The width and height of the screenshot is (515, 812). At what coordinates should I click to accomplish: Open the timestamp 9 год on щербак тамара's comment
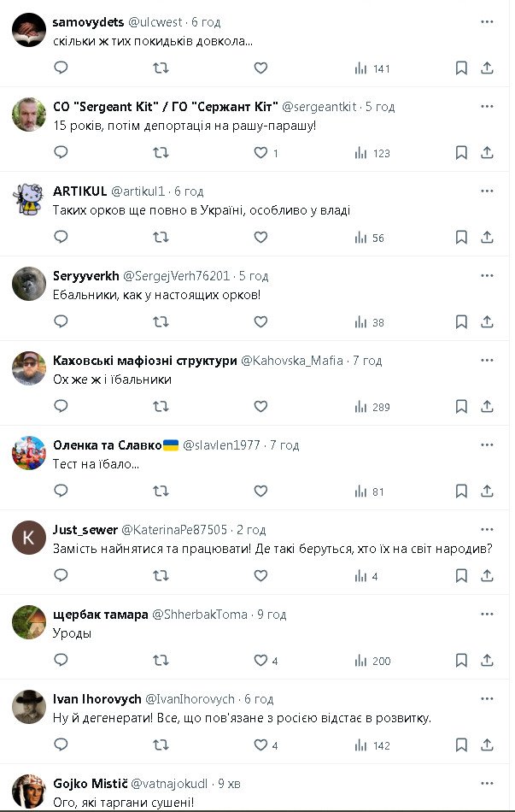point(271,615)
